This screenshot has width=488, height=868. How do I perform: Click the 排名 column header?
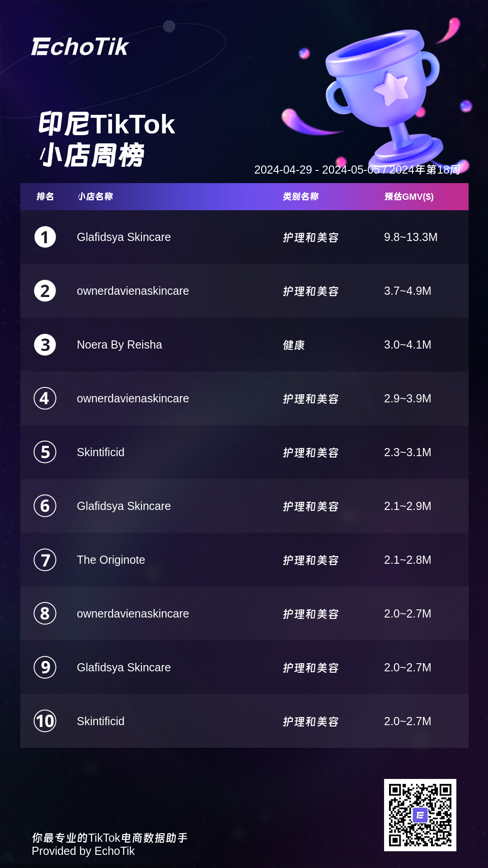[x=45, y=197]
